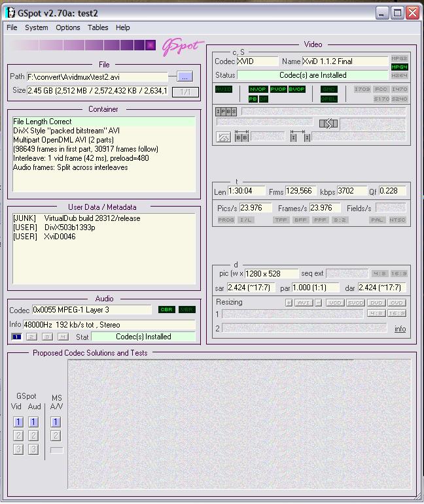Run GSpot Vid test 2
424x504 pixels.
pyautogui.click(x=18, y=435)
